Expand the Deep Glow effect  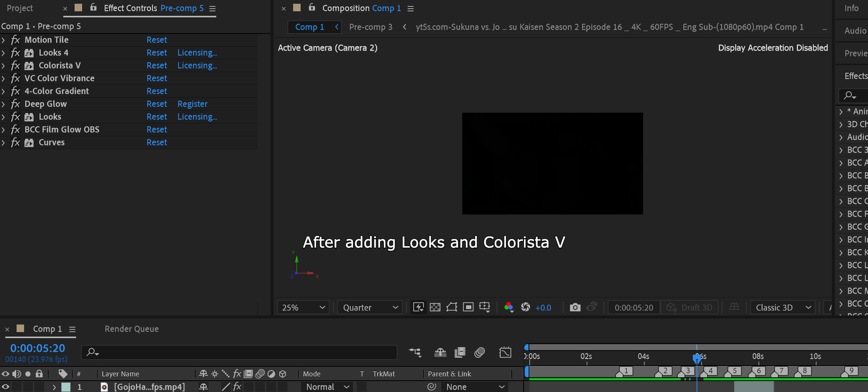tap(4, 104)
